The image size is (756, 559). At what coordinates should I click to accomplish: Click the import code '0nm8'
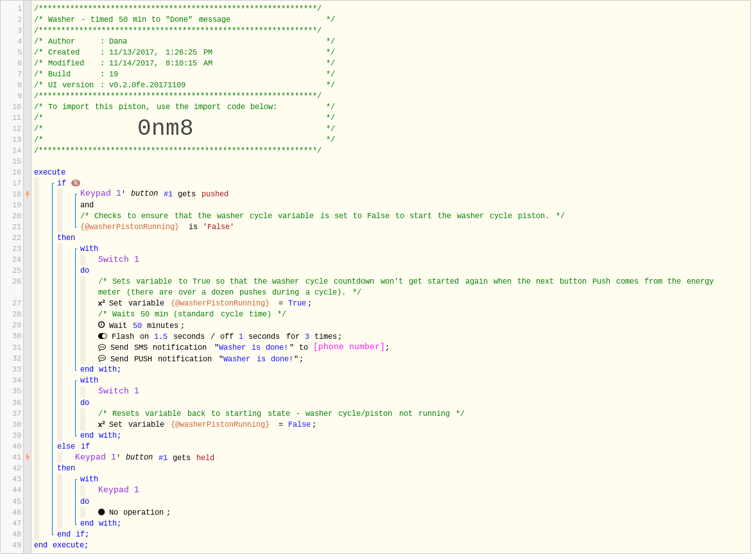pos(166,129)
